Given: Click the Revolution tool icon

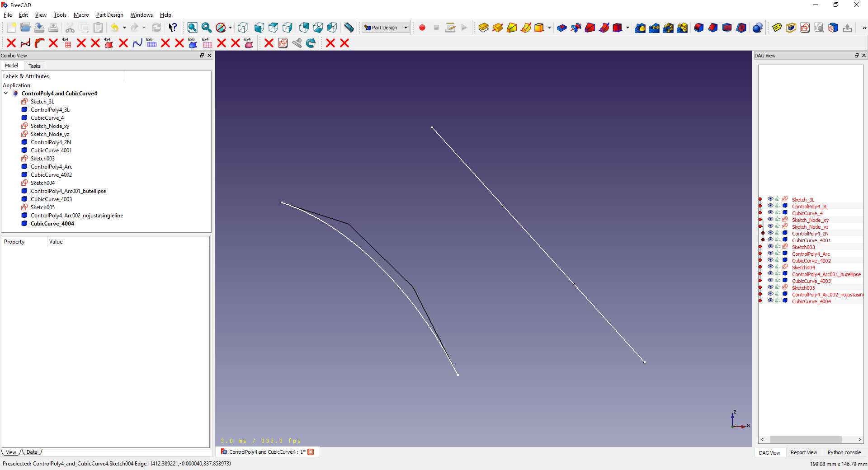Looking at the screenshot, I should tap(498, 28).
